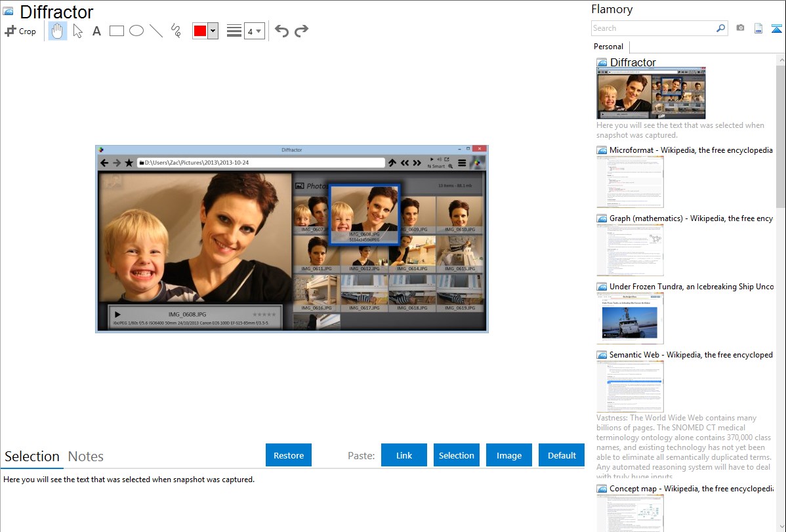Click the Diffractor app icon in the header
Screen dimensions: 786x532
(9, 11)
